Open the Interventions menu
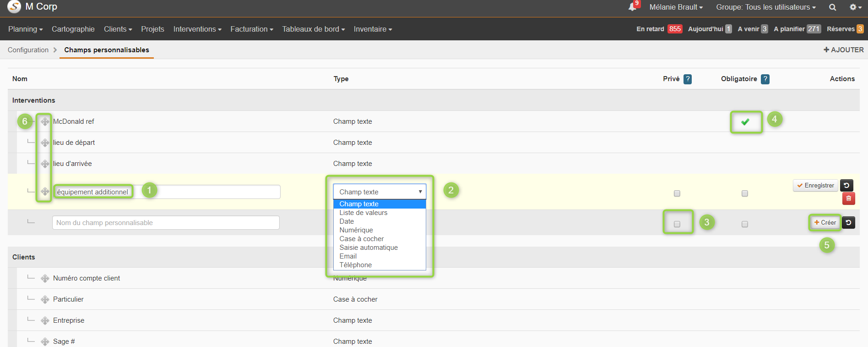 [x=197, y=29]
